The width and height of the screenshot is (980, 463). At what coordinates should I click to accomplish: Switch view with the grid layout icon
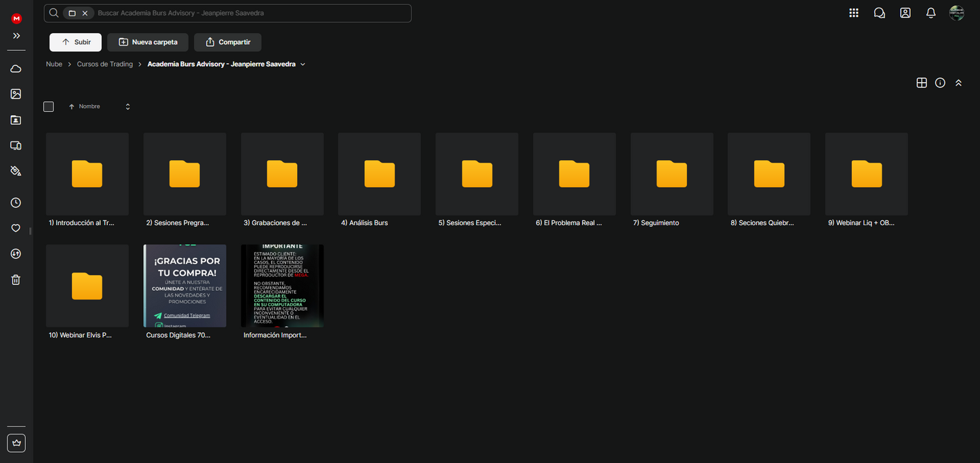coord(922,83)
